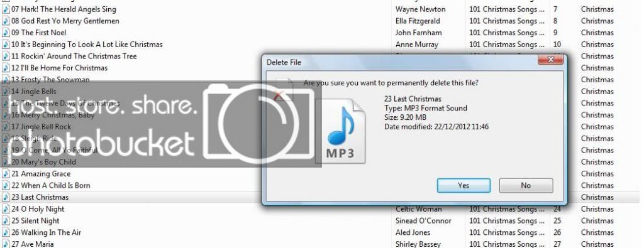Viewport: 644px width, 248px height.
Task: Click album cell in Wayne Newton row
Action: (507, 9)
